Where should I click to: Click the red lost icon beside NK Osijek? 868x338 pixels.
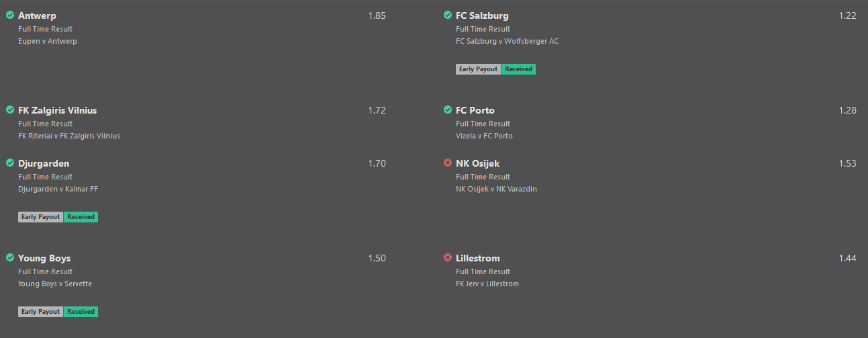448,163
